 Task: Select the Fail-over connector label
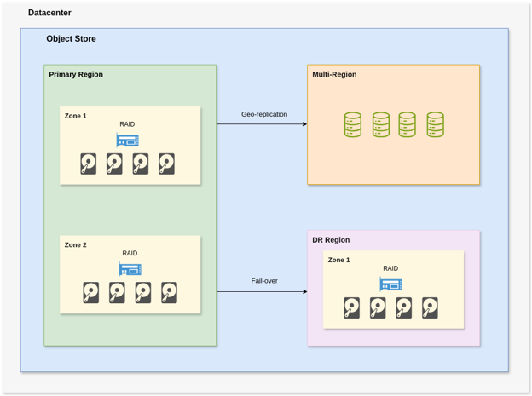point(264,281)
